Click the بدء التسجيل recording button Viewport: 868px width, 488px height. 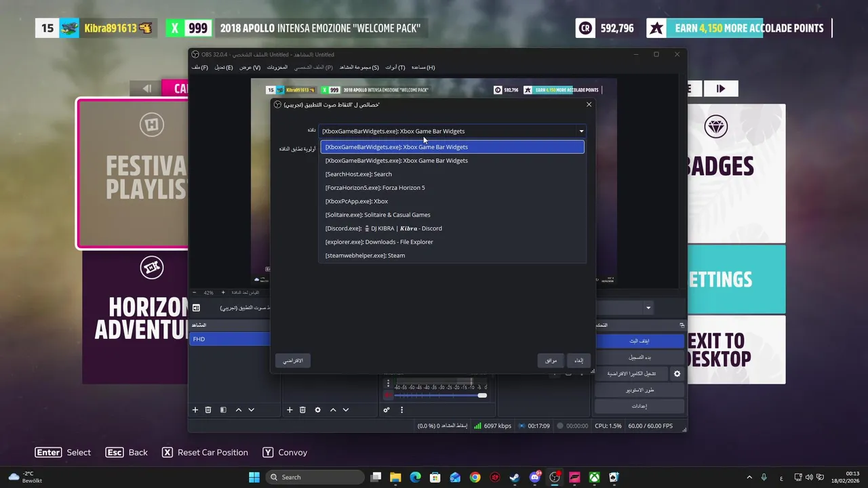[x=639, y=357]
